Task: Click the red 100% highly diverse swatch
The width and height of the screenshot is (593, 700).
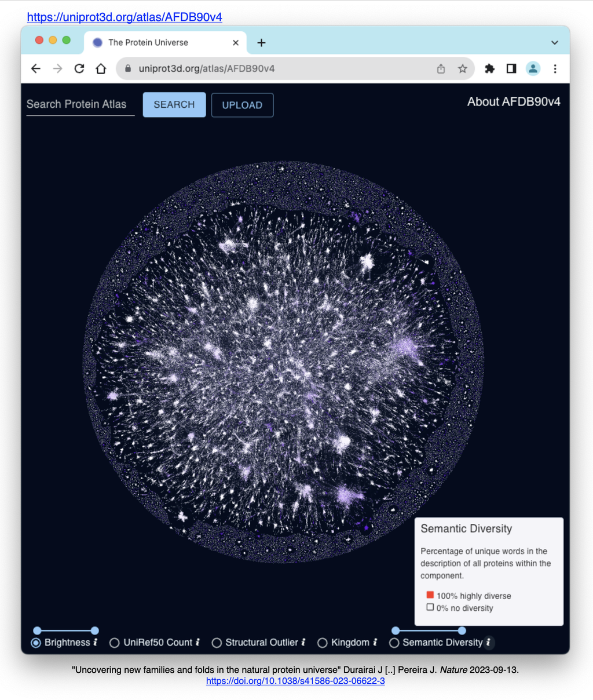Action: point(430,595)
